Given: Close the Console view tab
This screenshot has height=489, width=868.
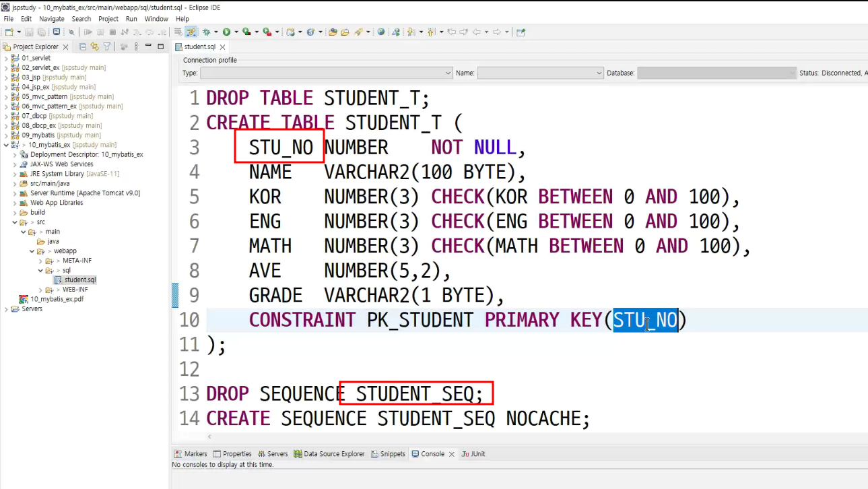Looking at the screenshot, I should click(451, 454).
